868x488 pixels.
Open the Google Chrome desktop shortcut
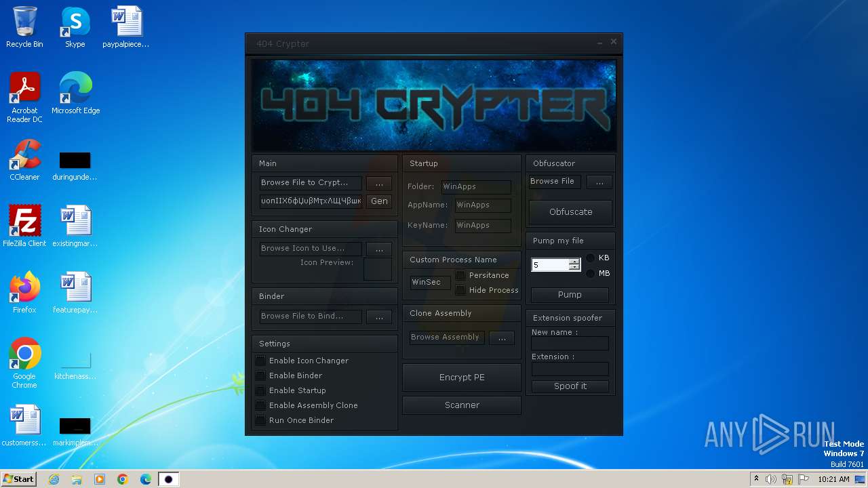pyautogui.click(x=24, y=363)
